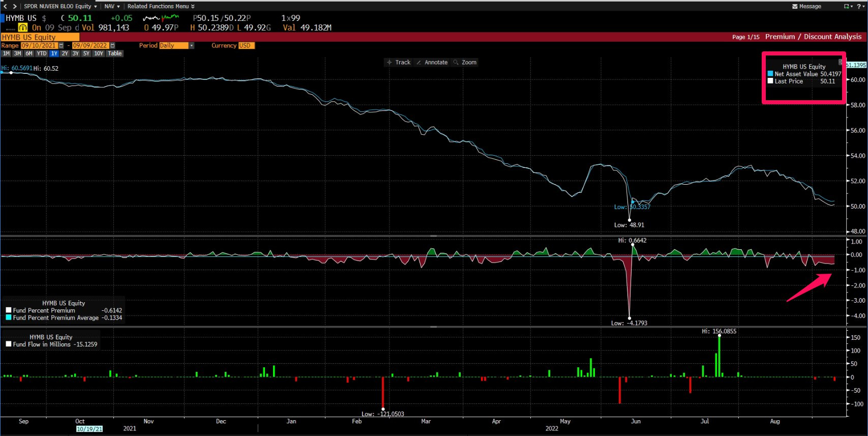Image resolution: width=868 pixels, height=436 pixels.
Task: Select the 1M range tab
Action: (6, 53)
